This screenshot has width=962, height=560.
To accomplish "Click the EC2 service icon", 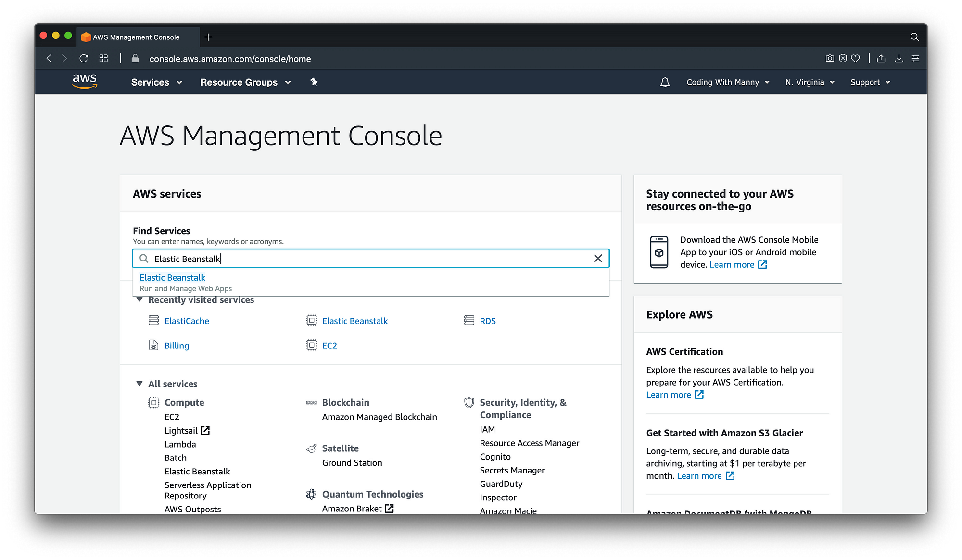I will click(x=311, y=345).
